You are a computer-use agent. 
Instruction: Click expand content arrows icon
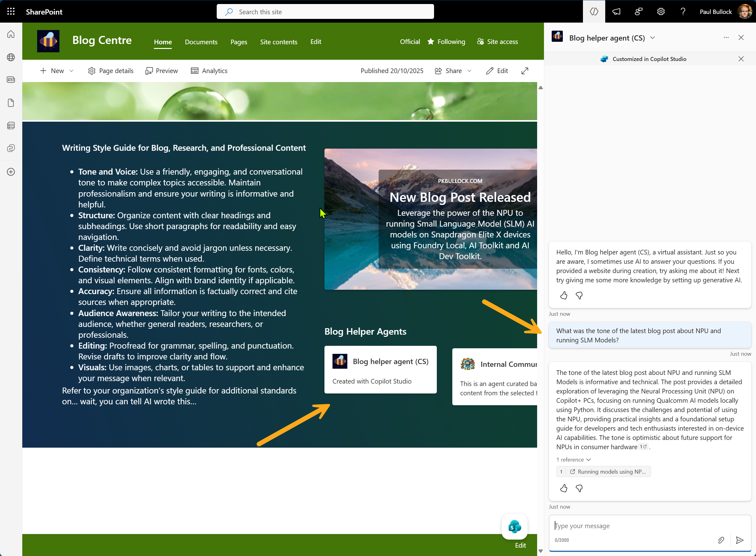524,71
